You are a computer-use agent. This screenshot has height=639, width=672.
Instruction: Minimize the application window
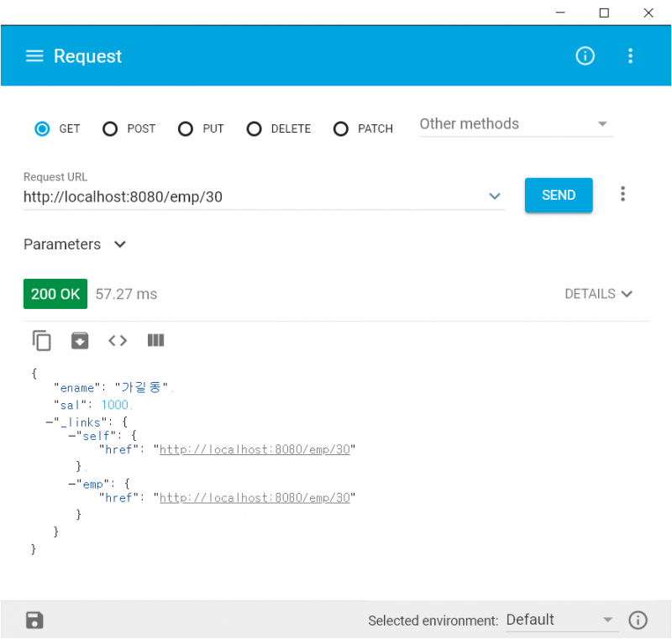[x=560, y=13]
